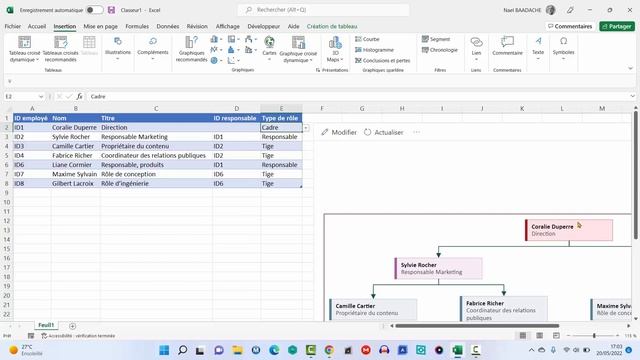Click Accessibilité status bar message

coord(78,336)
